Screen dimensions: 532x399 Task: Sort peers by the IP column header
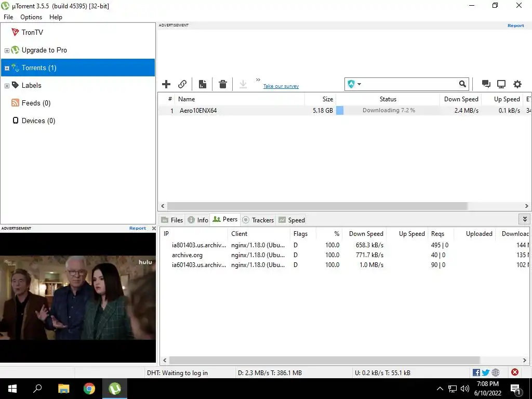[194, 234]
